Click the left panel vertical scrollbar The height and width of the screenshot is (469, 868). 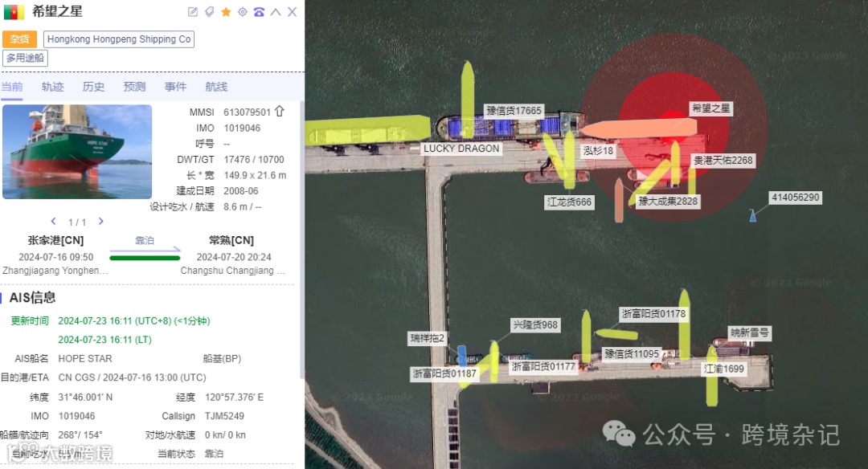[301, 241]
